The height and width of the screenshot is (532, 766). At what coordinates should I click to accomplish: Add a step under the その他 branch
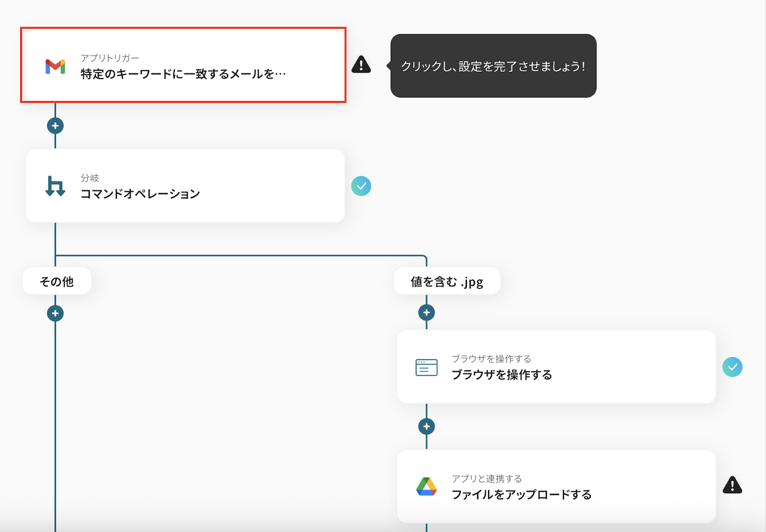56,313
